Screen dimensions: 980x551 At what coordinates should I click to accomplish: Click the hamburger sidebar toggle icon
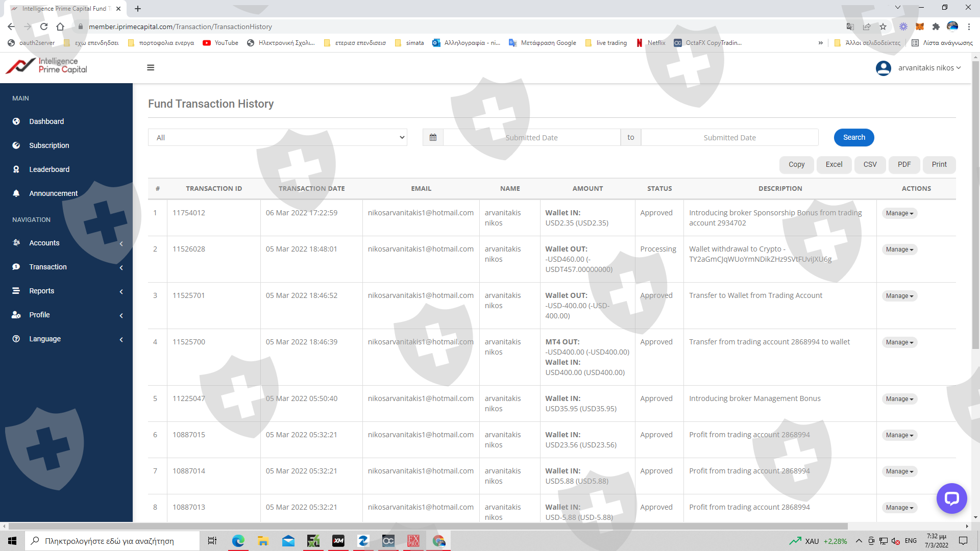pos(151,67)
